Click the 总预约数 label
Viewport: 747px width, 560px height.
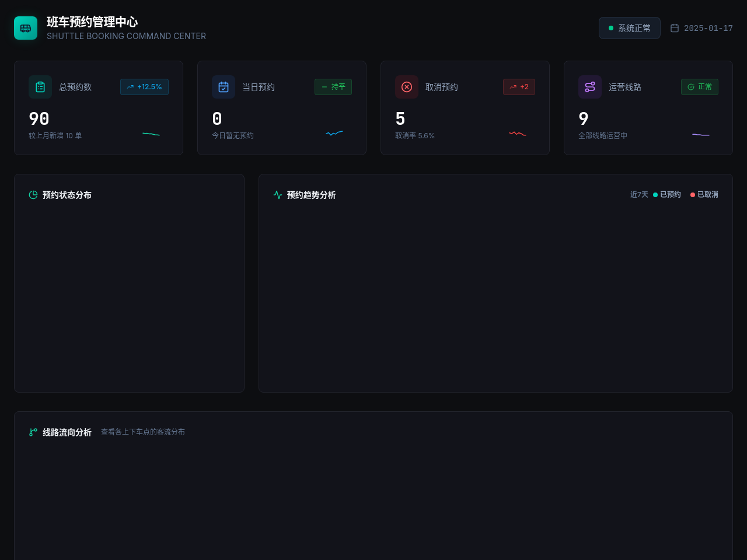(75, 87)
